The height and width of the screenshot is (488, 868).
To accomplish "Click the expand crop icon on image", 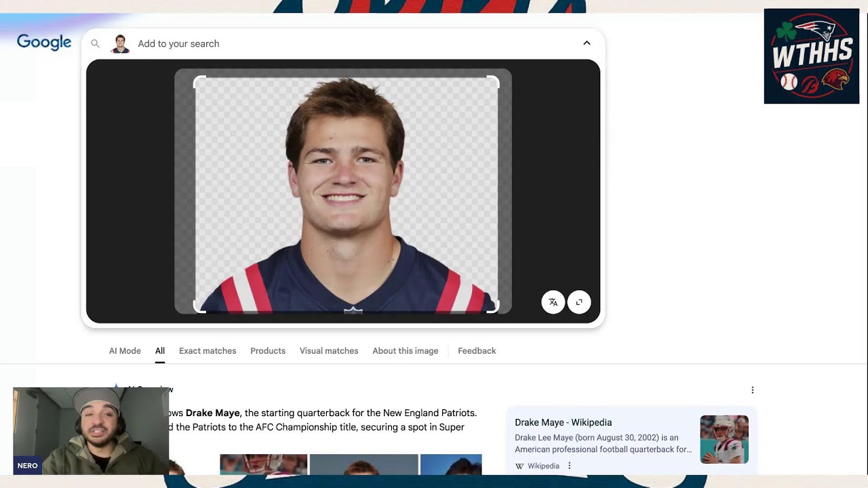I will pos(579,302).
